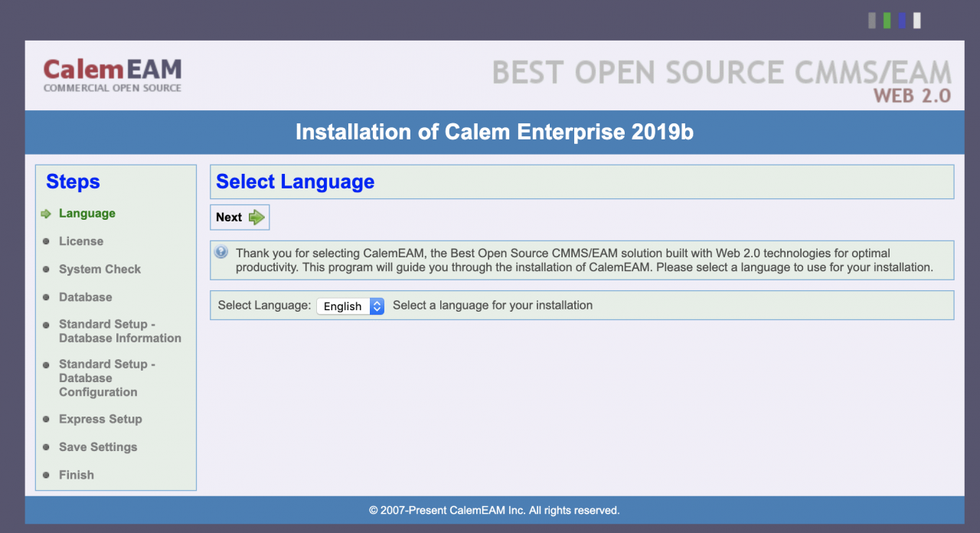Click the white bar at top right

[x=917, y=21]
